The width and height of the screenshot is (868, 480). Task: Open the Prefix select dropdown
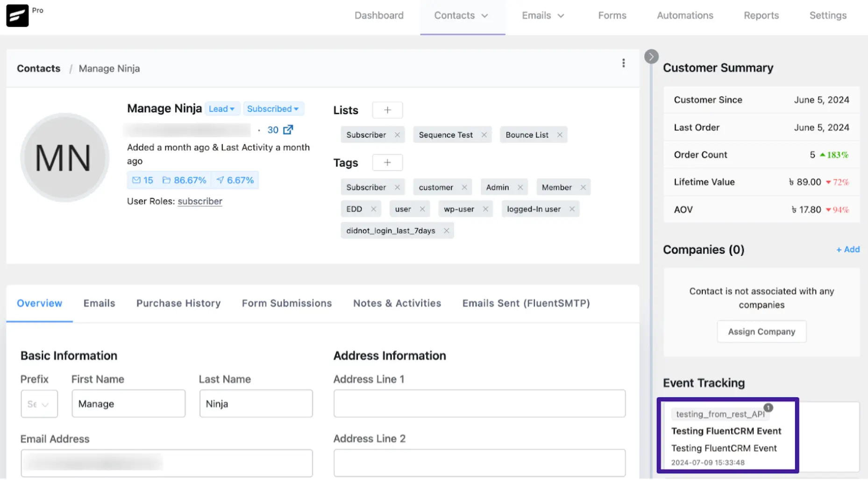click(39, 404)
